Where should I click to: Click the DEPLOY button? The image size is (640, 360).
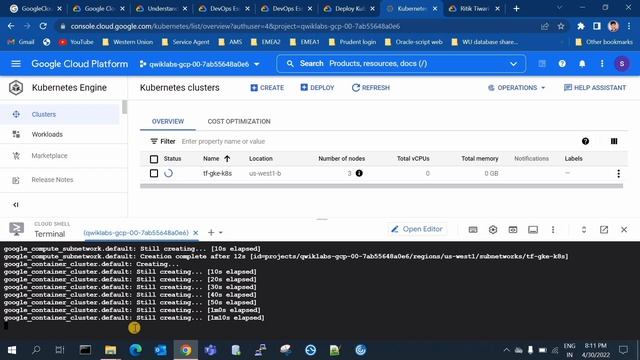pyautogui.click(x=317, y=88)
